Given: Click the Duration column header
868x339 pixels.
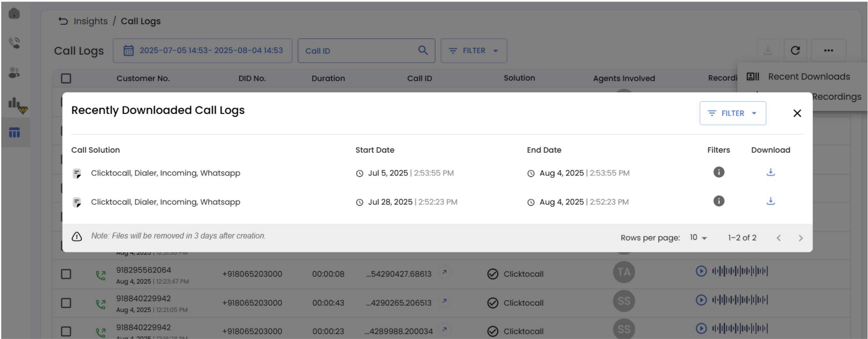Looking at the screenshot, I should coord(328,79).
